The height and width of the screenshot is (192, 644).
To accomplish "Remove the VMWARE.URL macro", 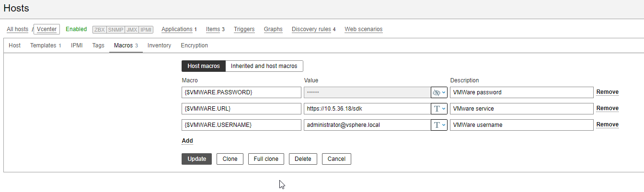I will click(607, 108).
